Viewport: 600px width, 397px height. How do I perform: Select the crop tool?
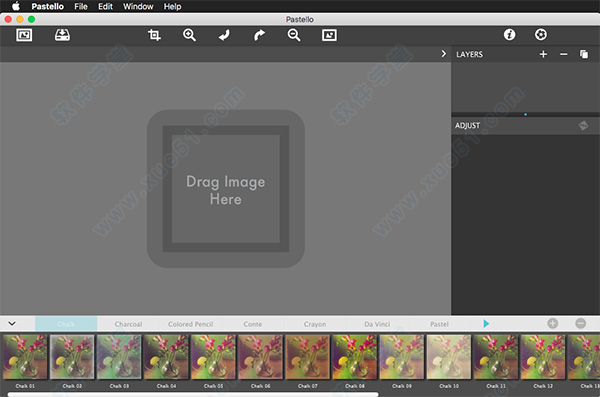click(154, 35)
